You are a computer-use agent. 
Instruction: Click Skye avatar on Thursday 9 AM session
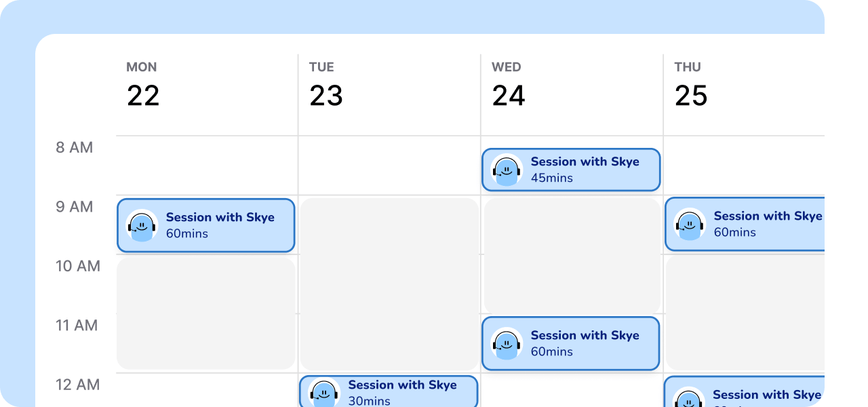(x=690, y=224)
